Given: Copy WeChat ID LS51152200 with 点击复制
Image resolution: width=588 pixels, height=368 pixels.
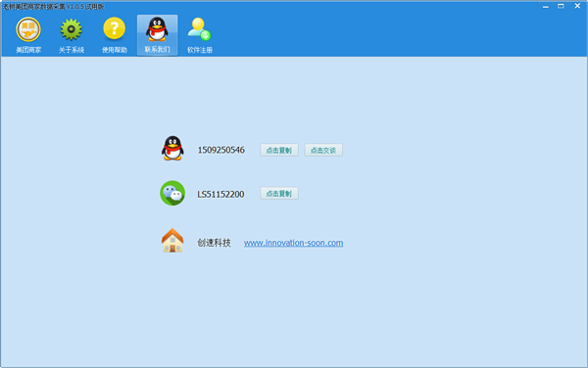Looking at the screenshot, I should [x=279, y=194].
